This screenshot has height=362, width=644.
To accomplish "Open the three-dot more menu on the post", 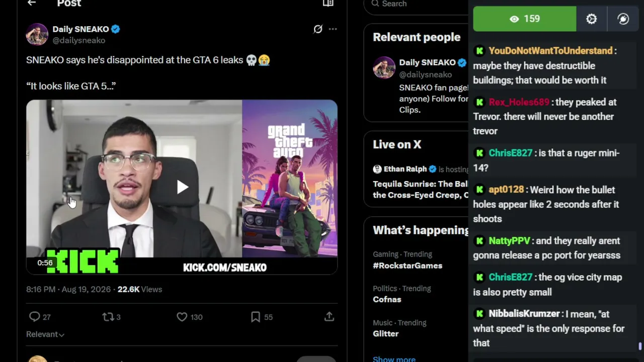I will tap(333, 29).
